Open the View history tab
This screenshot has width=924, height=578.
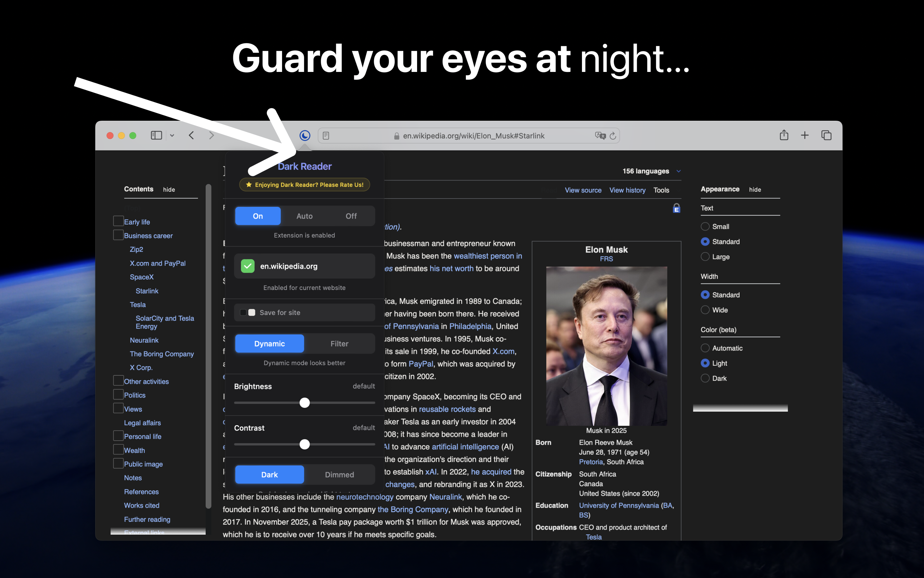click(x=627, y=190)
